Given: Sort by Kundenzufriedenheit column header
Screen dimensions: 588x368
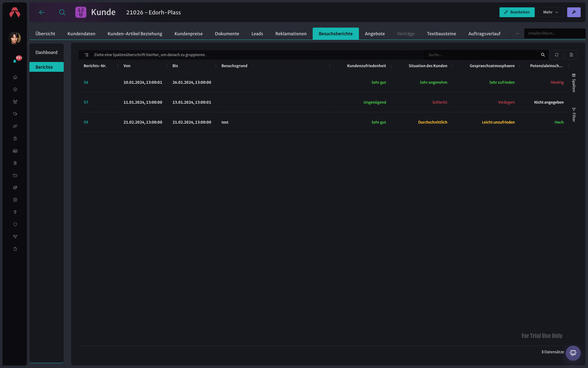Looking at the screenshot, I should (x=366, y=66).
